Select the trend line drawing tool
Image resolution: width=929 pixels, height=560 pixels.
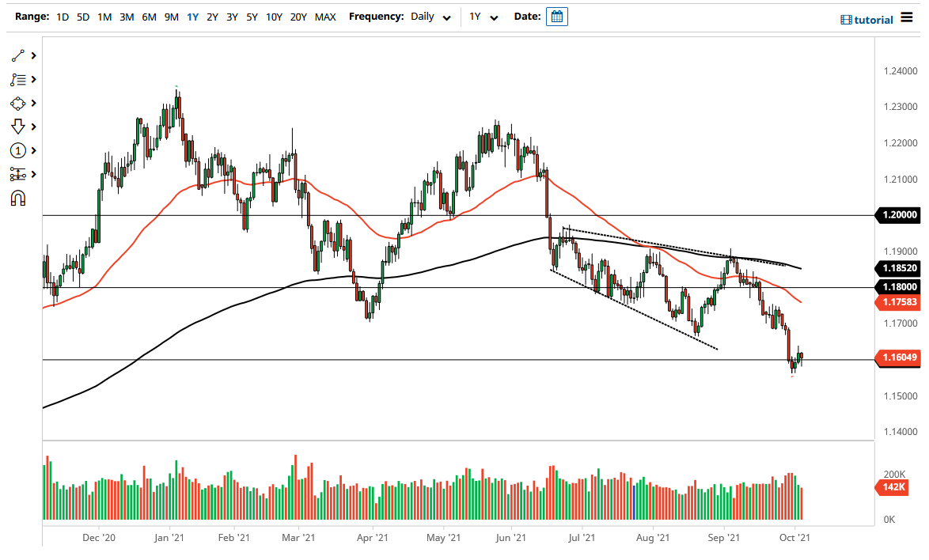click(x=17, y=55)
